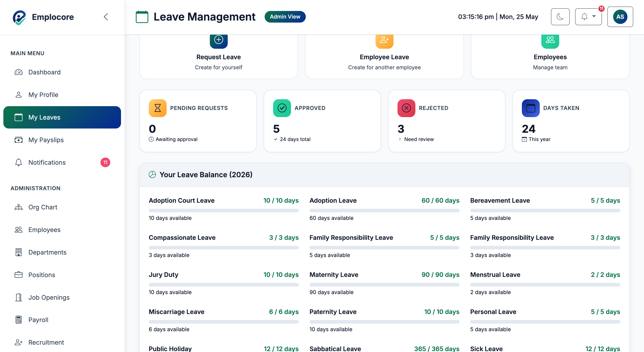Click the Dashboard gauge icon
The height and width of the screenshot is (352, 644).
point(19,72)
